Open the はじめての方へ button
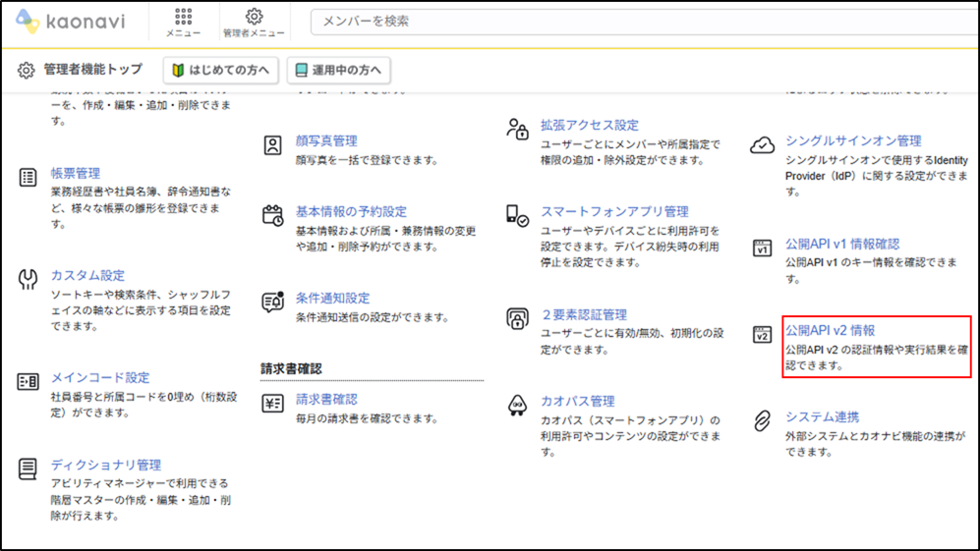The width and height of the screenshot is (980, 551). (x=220, y=70)
